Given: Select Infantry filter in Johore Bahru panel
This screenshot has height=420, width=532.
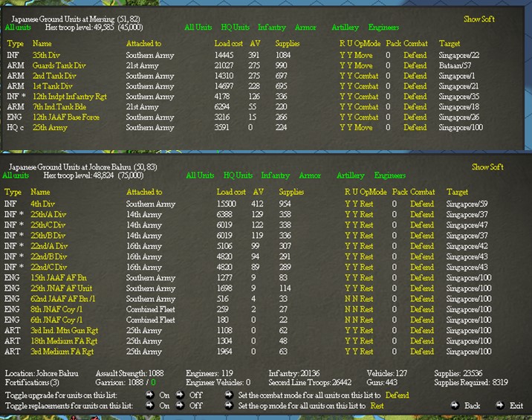Looking at the screenshot, I should (x=275, y=175).
